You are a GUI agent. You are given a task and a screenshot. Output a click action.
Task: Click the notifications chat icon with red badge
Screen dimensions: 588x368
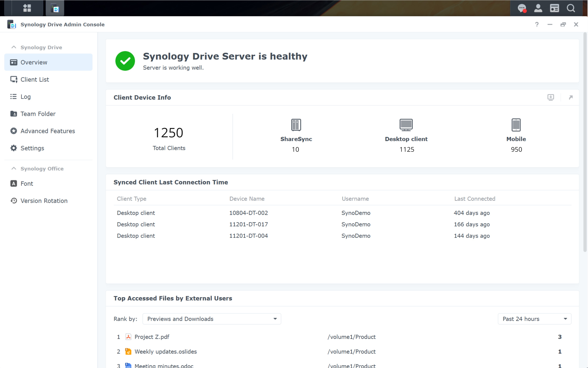pyautogui.click(x=522, y=8)
